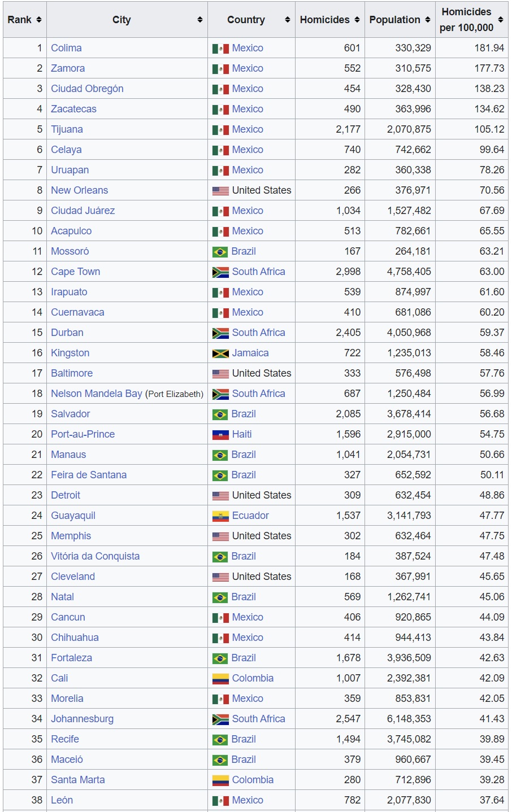Viewport: 512px width, 812px height.
Task: Open the Vitória da Conquista link
Action: [x=95, y=556]
